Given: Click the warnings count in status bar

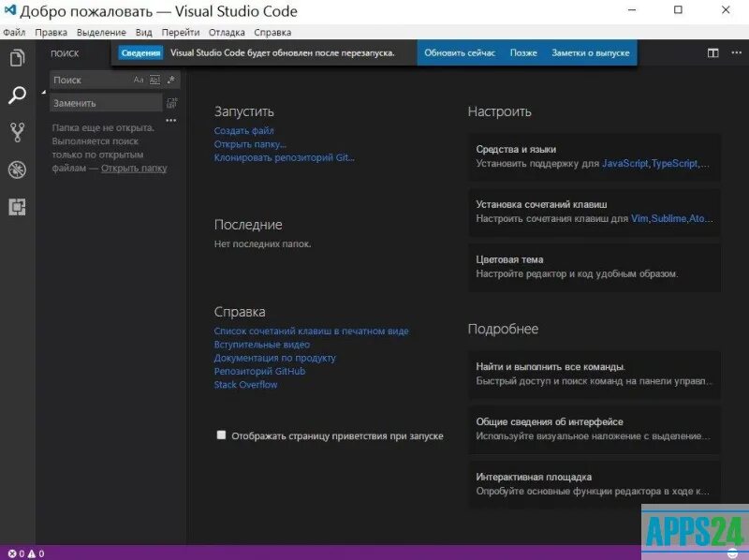Looking at the screenshot, I should click(37, 553).
